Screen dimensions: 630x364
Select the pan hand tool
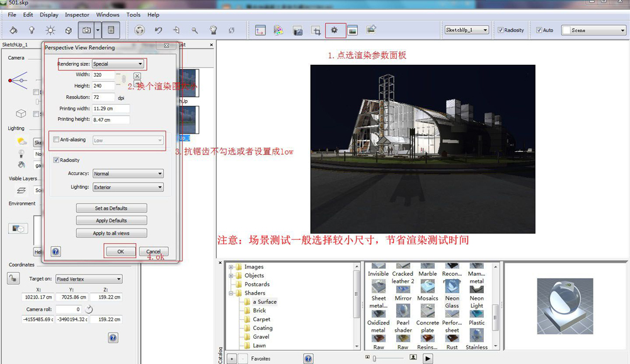click(x=214, y=30)
